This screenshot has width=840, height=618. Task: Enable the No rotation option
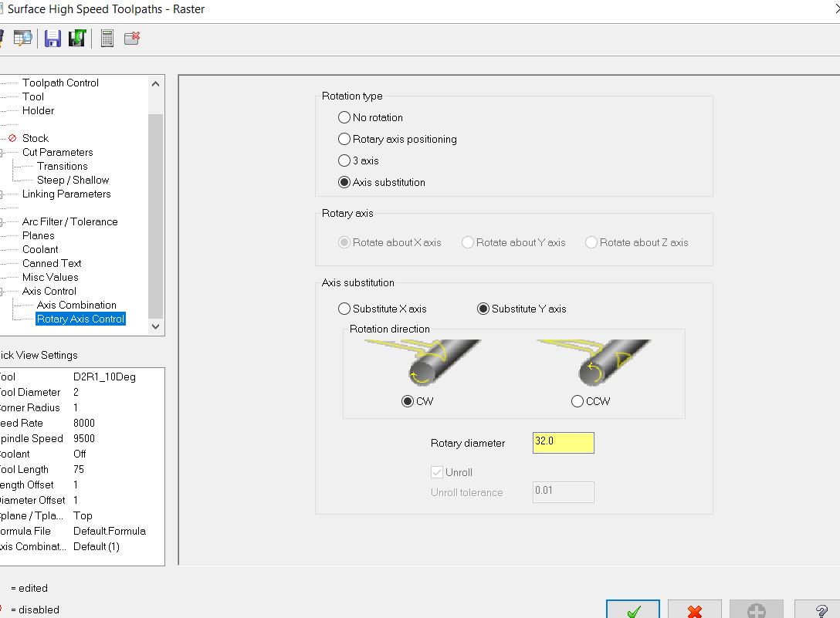pos(344,117)
